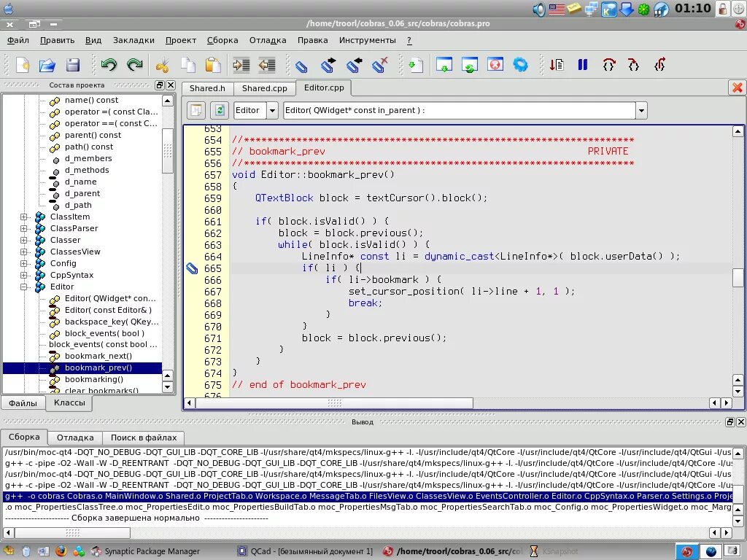This screenshot has width=747, height=560.
Task: Click the green Redo arrow icon
Action: click(133, 65)
